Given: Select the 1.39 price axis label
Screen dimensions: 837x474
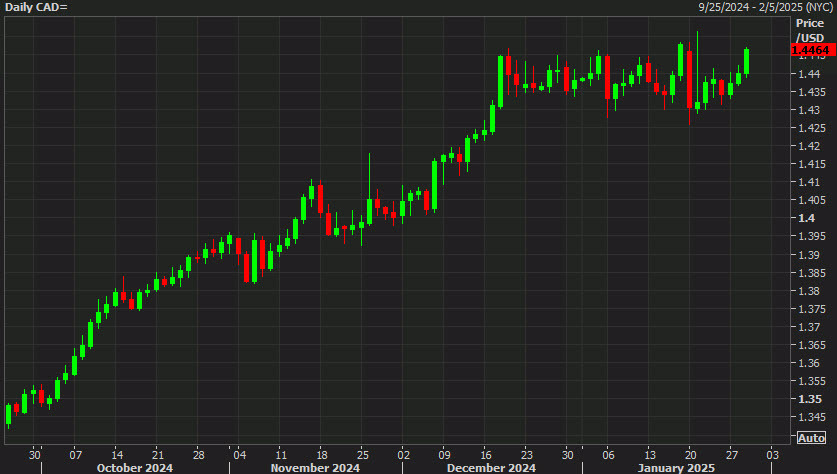Looking at the screenshot, I should (809, 255).
